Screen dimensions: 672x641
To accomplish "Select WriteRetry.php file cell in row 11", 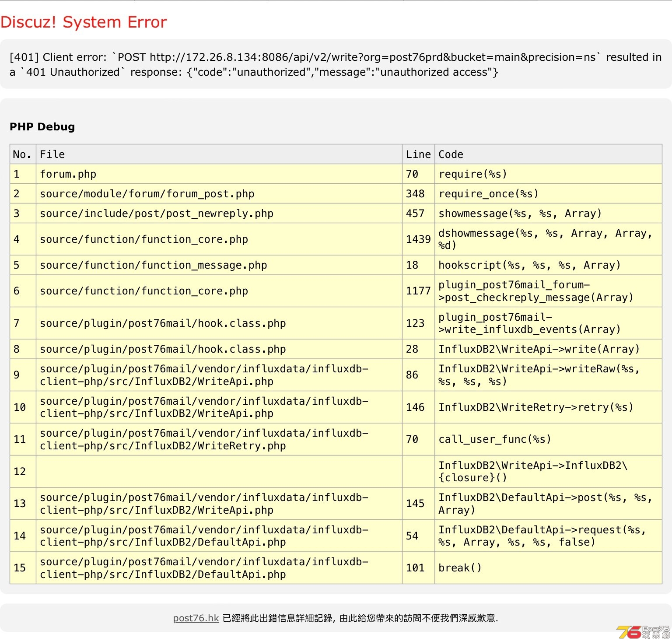I will pos(219,439).
